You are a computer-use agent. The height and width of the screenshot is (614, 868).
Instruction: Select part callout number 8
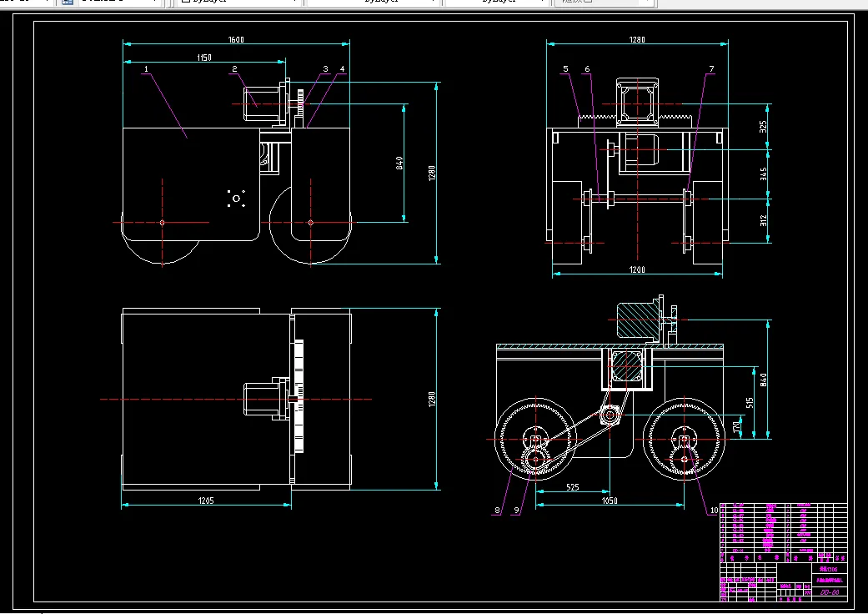(x=498, y=510)
